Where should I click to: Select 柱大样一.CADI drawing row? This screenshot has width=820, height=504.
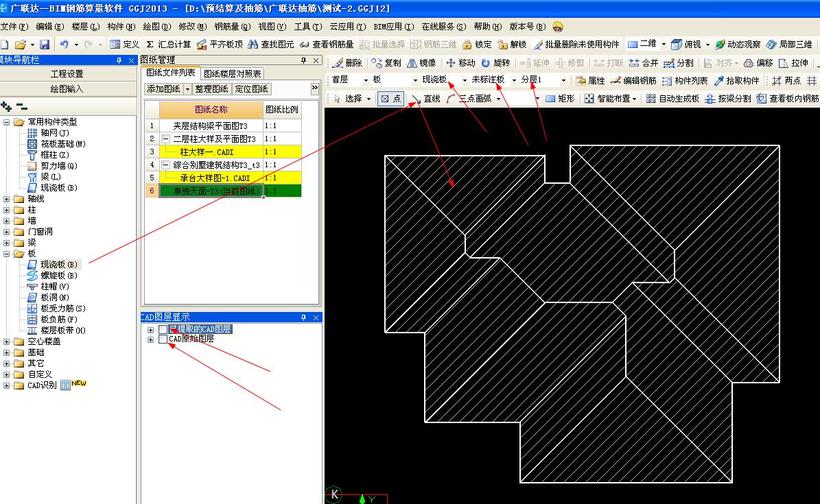[207, 152]
